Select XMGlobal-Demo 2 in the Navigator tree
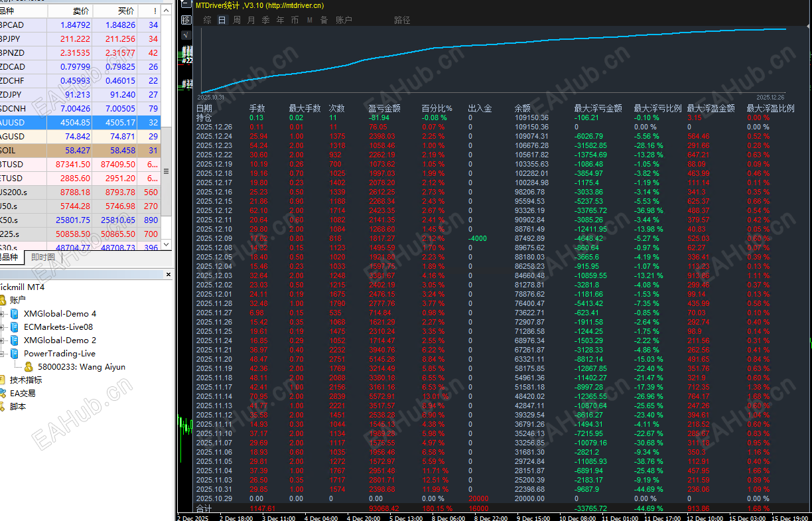This screenshot has width=812, height=521. 60,340
